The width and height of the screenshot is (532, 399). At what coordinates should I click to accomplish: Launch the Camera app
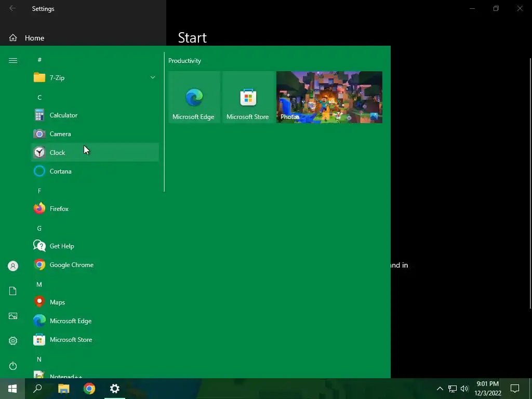95,134
